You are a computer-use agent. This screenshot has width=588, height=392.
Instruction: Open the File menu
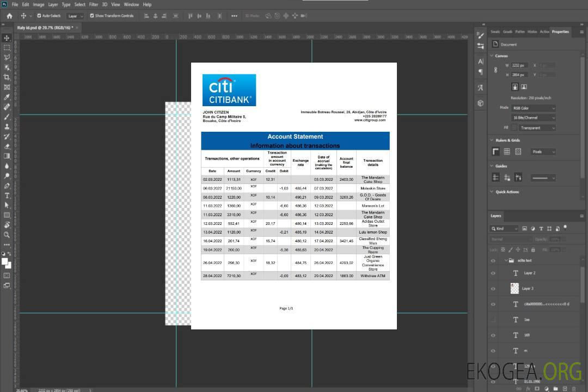pyautogui.click(x=15, y=4)
